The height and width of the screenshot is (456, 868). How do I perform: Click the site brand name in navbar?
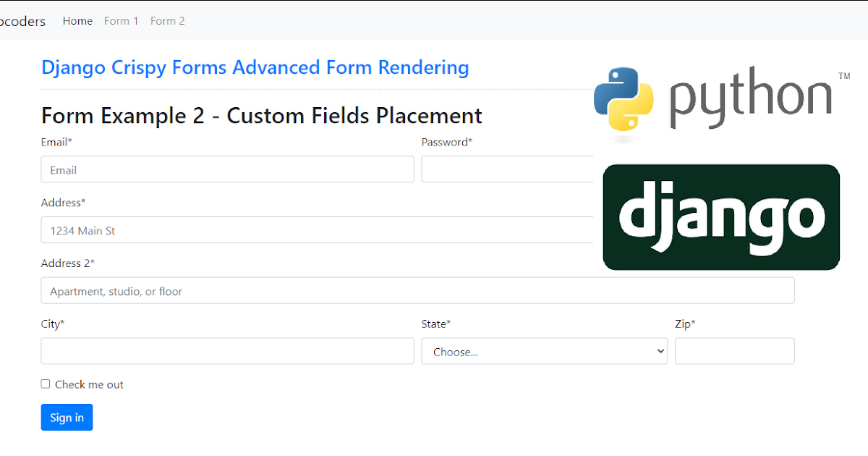(x=22, y=21)
